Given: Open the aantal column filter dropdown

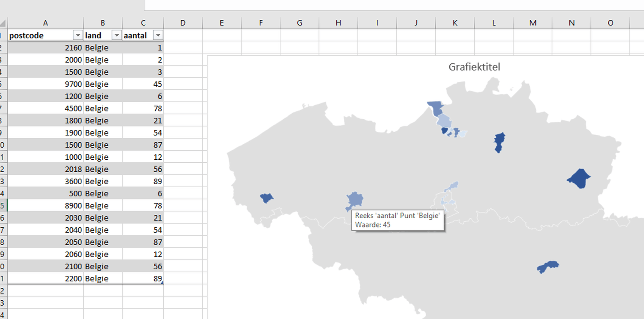Looking at the screenshot, I should tap(158, 35).
